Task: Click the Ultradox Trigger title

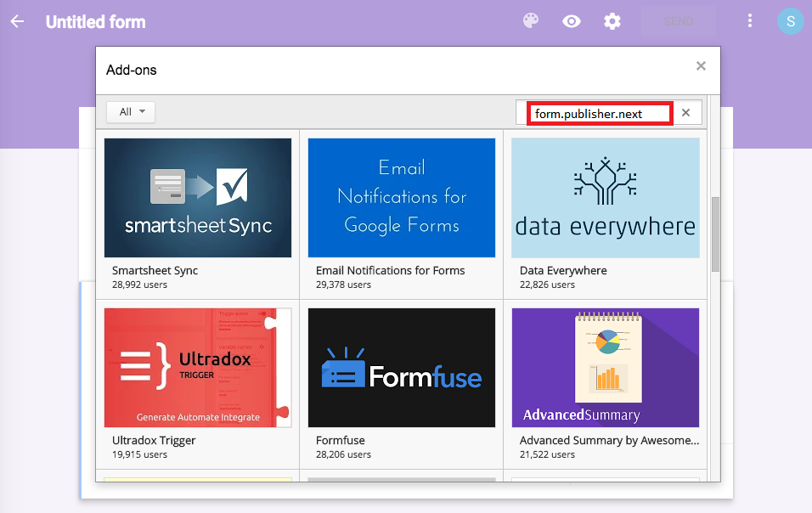Action: click(154, 440)
